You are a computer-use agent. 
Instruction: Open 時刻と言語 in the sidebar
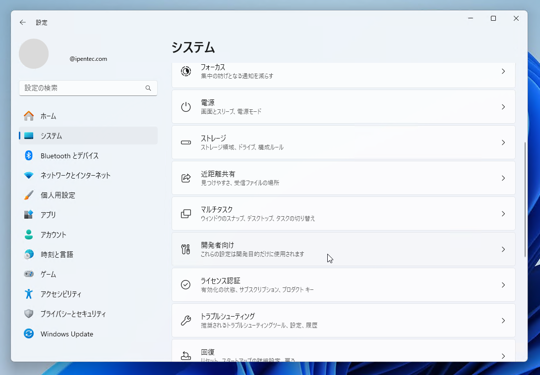88,254
